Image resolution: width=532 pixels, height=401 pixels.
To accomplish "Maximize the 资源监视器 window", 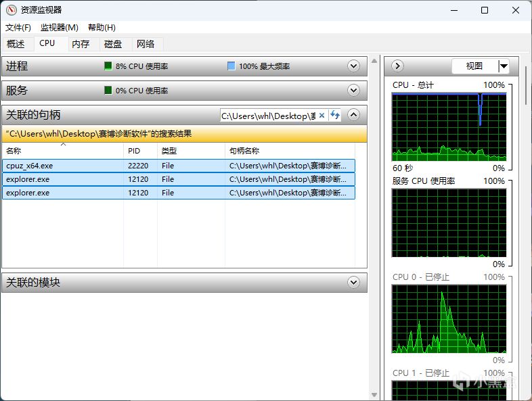I will point(485,10).
